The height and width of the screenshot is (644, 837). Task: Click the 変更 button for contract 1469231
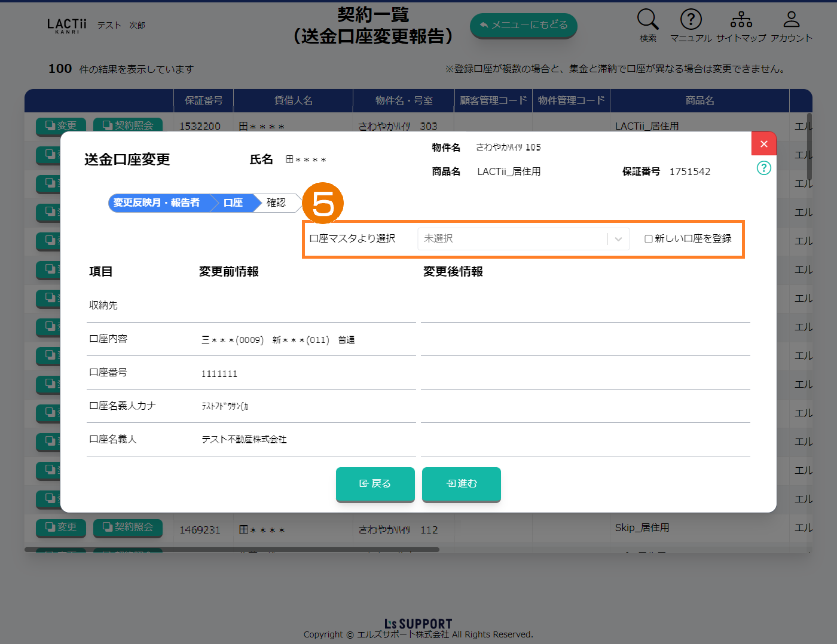[x=61, y=528]
